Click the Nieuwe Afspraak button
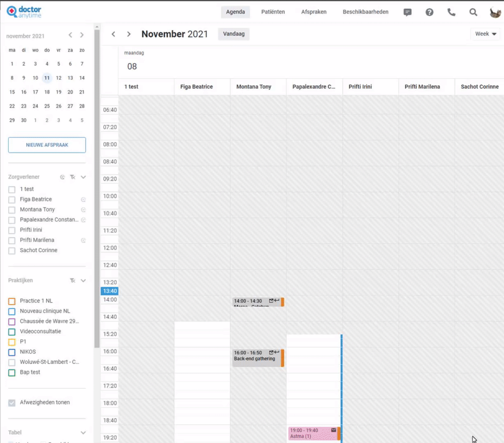The height and width of the screenshot is (443, 504). tap(47, 145)
